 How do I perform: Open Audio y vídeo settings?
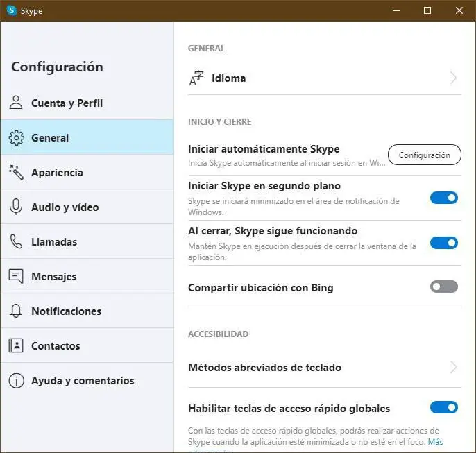click(x=87, y=207)
